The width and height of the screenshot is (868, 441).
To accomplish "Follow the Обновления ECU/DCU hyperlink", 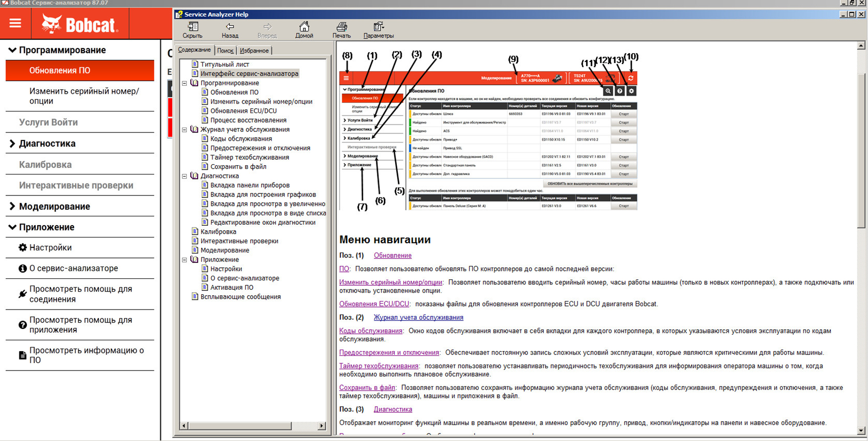I will point(374,304).
